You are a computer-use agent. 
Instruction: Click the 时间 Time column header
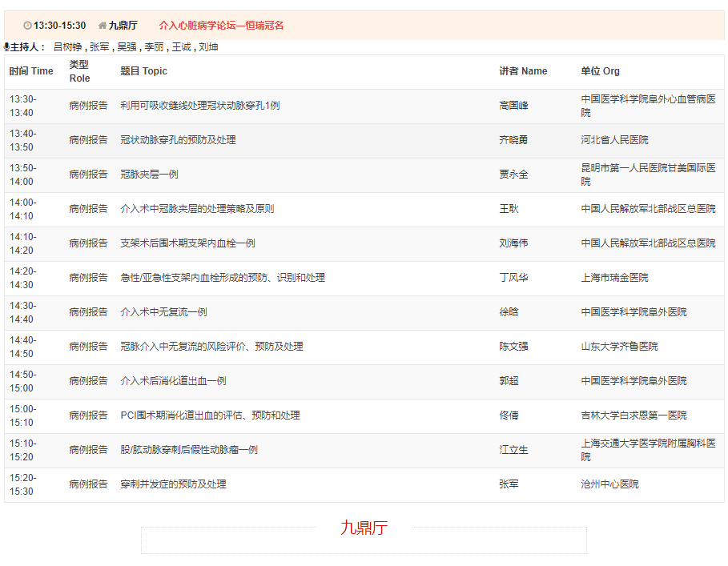pyautogui.click(x=31, y=71)
